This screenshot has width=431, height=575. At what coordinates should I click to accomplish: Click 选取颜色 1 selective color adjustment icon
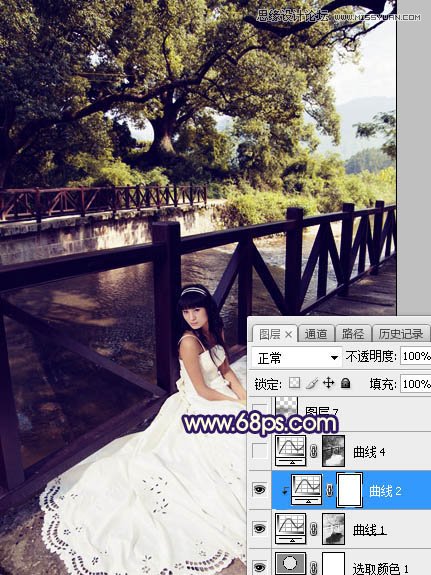tap(291, 563)
